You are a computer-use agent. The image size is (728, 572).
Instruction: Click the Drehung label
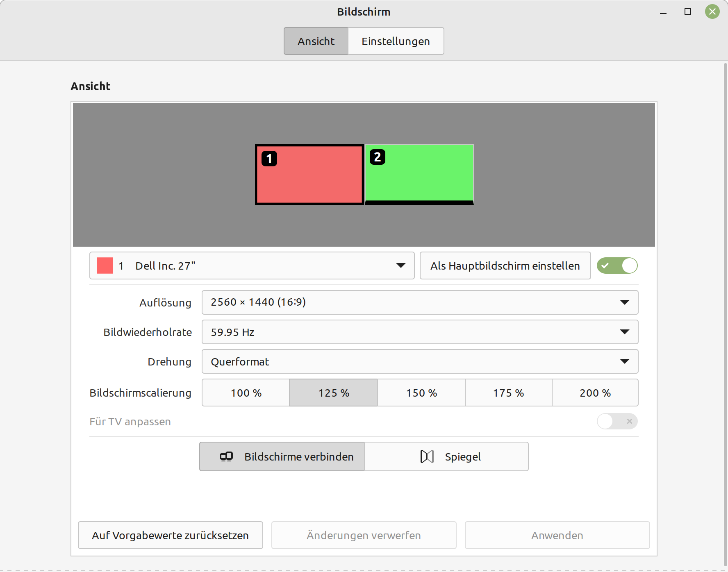click(x=169, y=362)
